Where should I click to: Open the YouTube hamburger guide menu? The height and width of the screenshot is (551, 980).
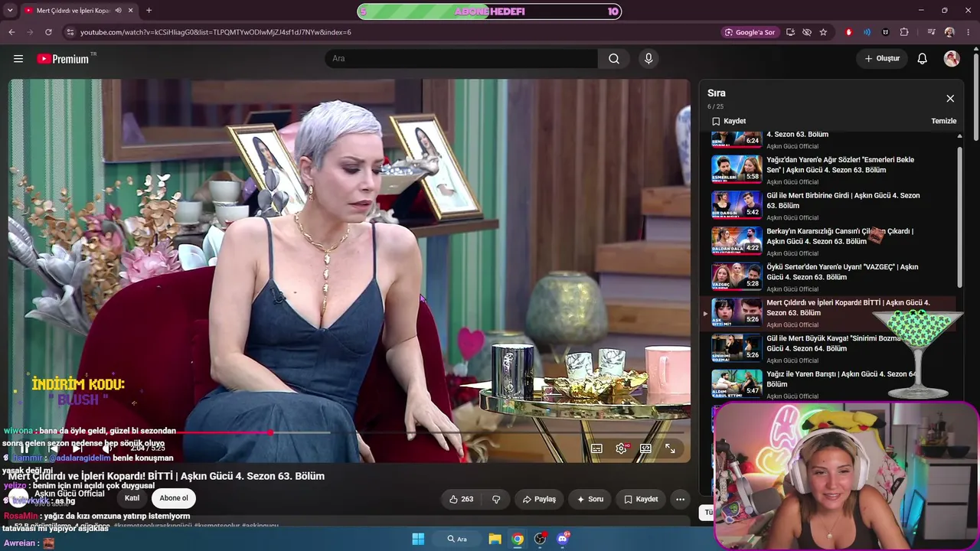click(18, 59)
